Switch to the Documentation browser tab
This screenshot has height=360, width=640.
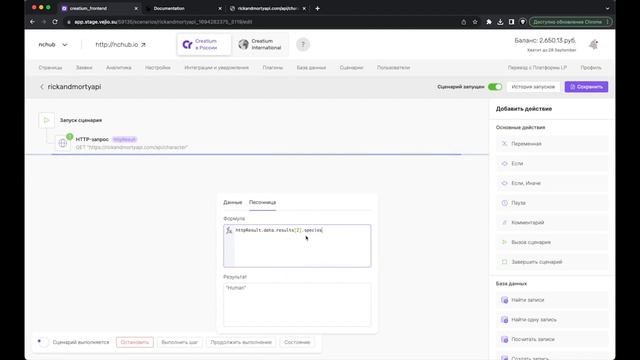(x=169, y=8)
